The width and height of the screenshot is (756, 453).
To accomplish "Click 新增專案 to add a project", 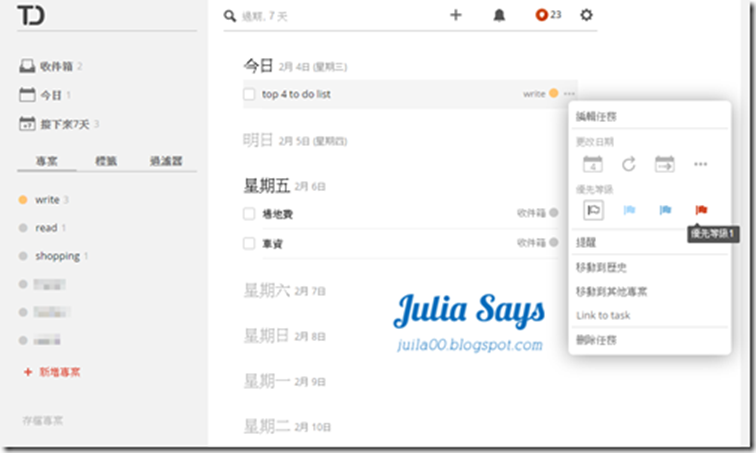I will click(x=60, y=372).
